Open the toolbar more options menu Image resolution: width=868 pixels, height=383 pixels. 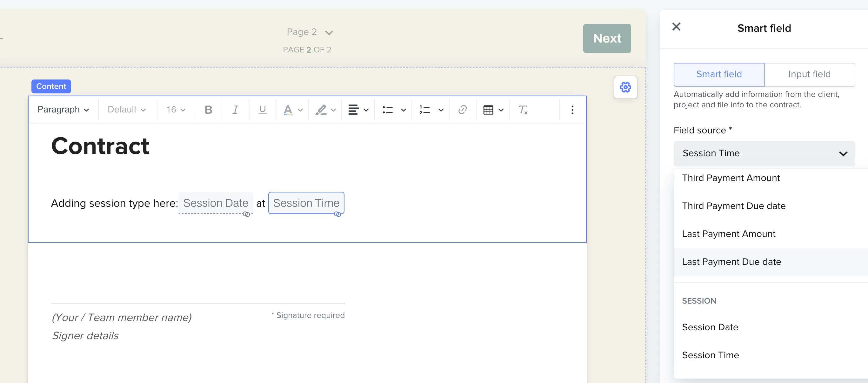click(x=572, y=110)
